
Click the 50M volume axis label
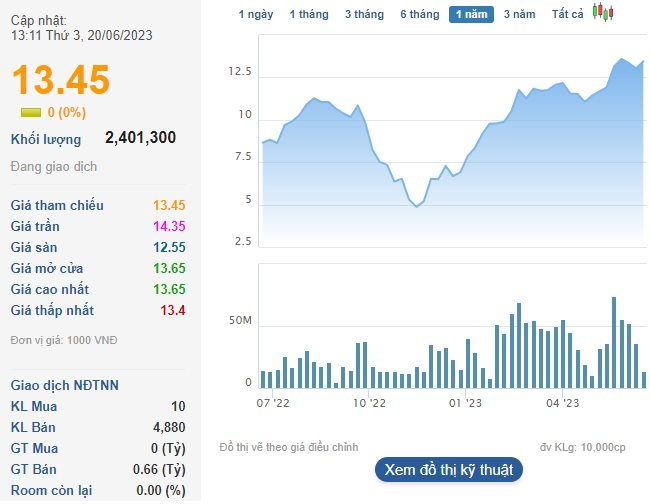tap(240, 320)
